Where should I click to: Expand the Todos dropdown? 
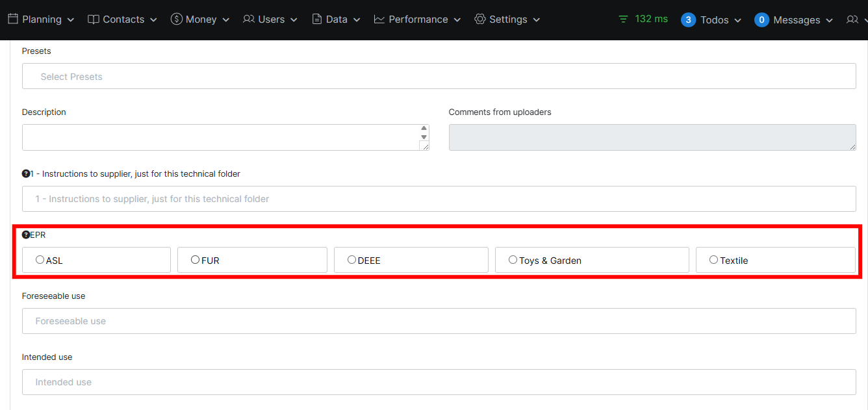click(711, 20)
